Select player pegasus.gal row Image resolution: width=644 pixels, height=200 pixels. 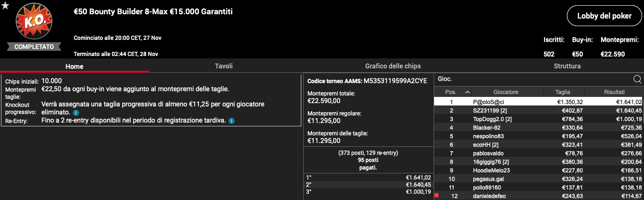point(539,179)
